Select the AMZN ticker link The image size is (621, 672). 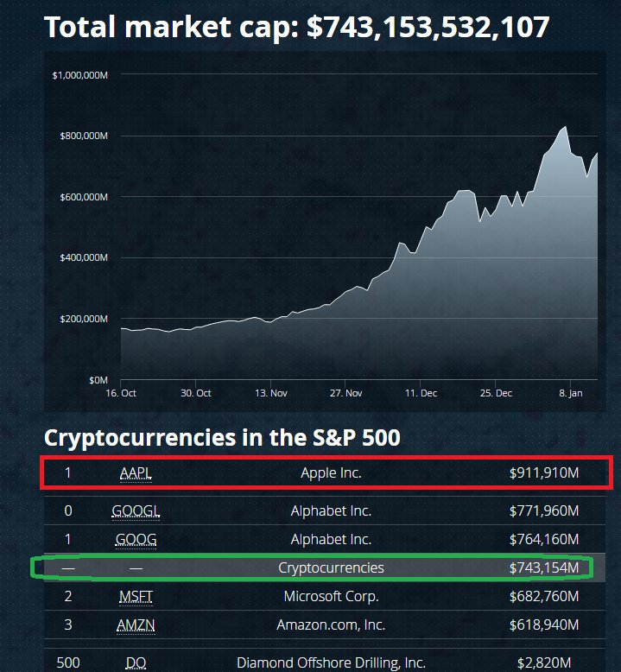click(136, 624)
